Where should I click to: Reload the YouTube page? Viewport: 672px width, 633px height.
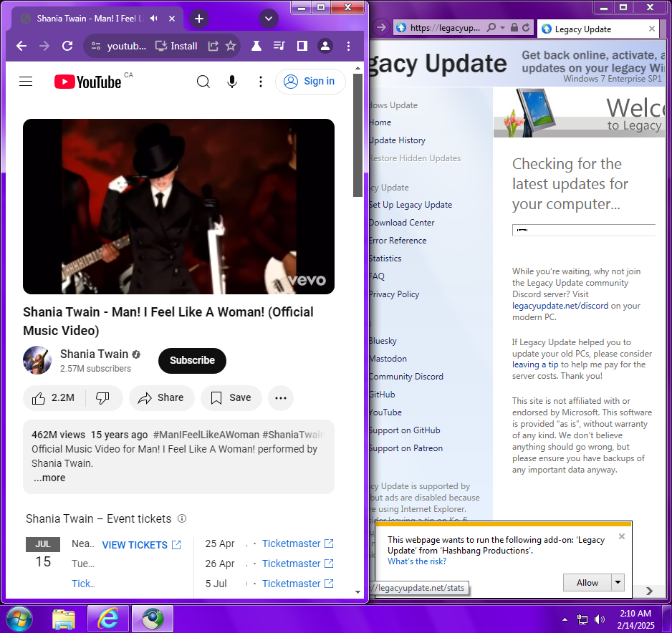point(67,46)
